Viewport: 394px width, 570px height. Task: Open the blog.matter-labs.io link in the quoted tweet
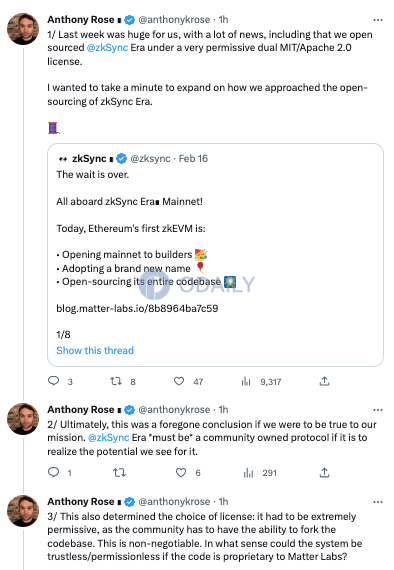pyautogui.click(x=137, y=308)
